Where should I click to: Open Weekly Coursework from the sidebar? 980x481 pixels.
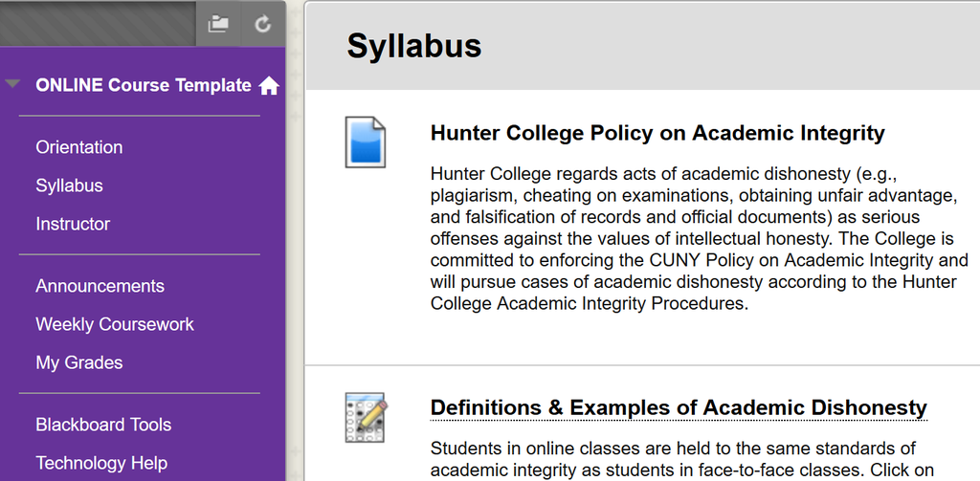coord(115,324)
